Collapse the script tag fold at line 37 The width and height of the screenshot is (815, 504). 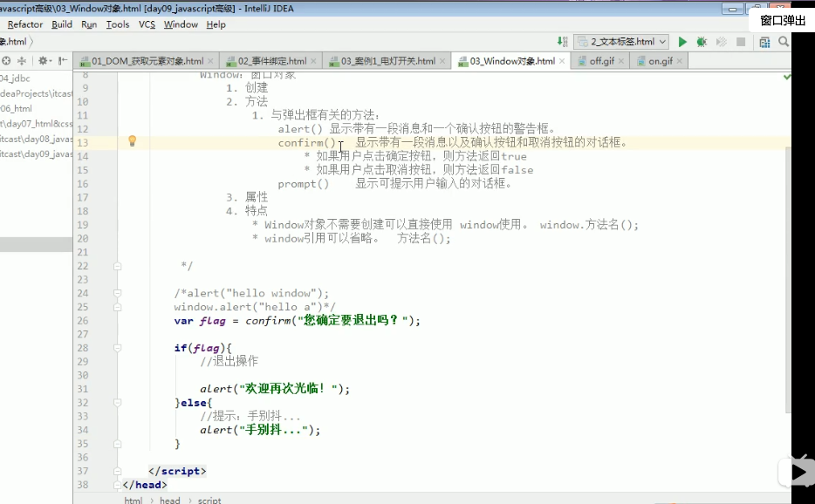pyautogui.click(x=118, y=471)
